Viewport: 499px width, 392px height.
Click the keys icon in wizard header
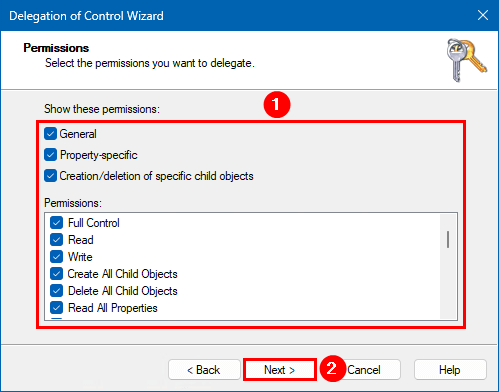pos(467,60)
